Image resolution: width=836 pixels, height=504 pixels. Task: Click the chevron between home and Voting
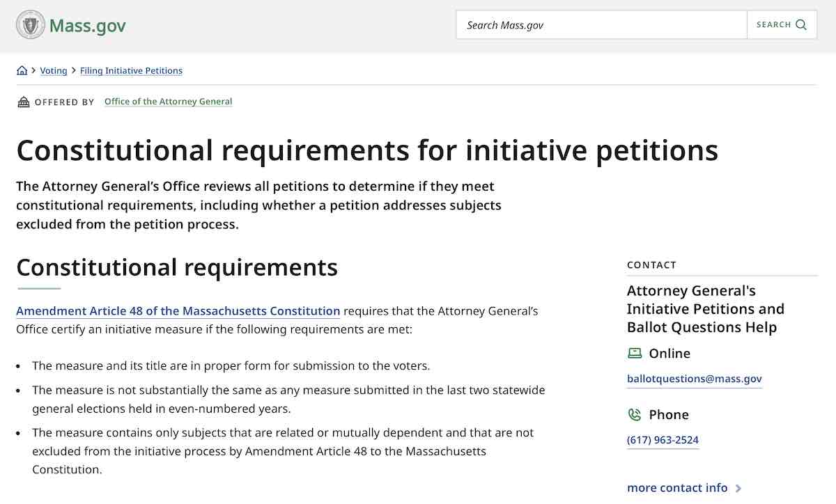(x=33, y=70)
